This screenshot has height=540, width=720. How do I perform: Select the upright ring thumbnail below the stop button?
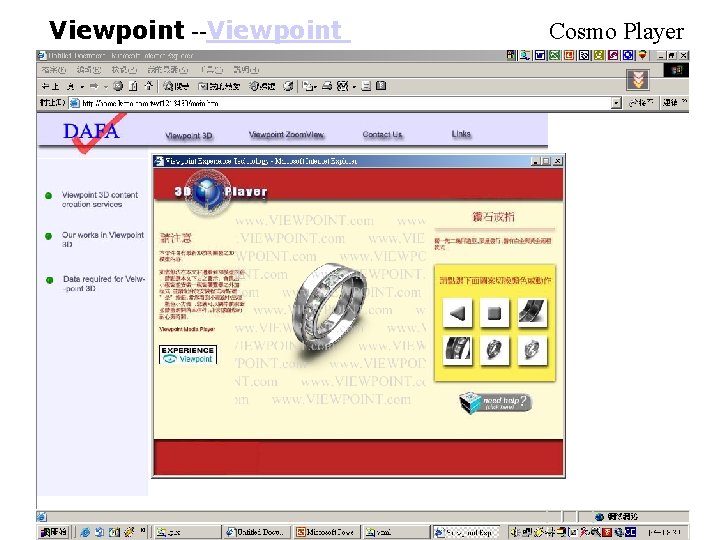tap(495, 350)
